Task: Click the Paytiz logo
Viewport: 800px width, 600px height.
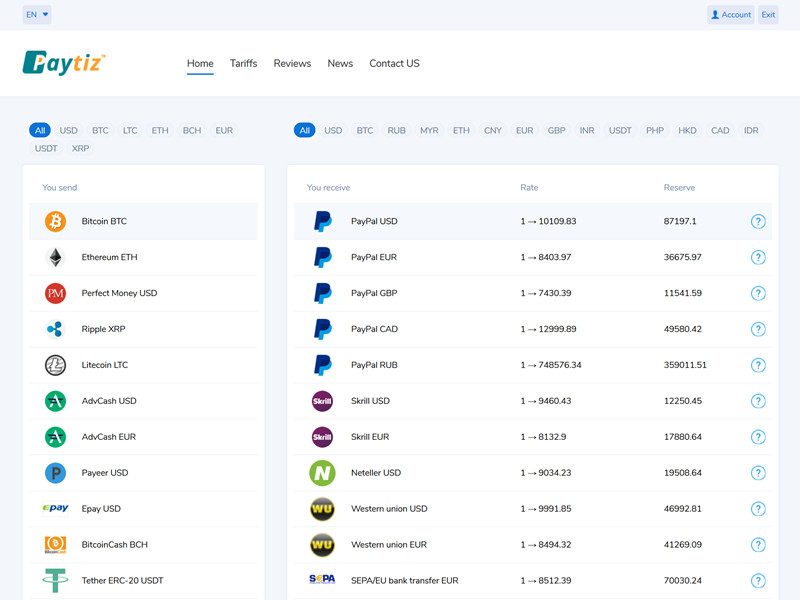Action: click(64, 63)
